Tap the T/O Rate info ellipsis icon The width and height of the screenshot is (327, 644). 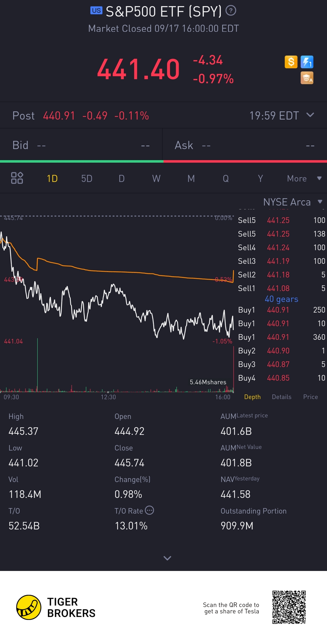pyautogui.click(x=149, y=510)
